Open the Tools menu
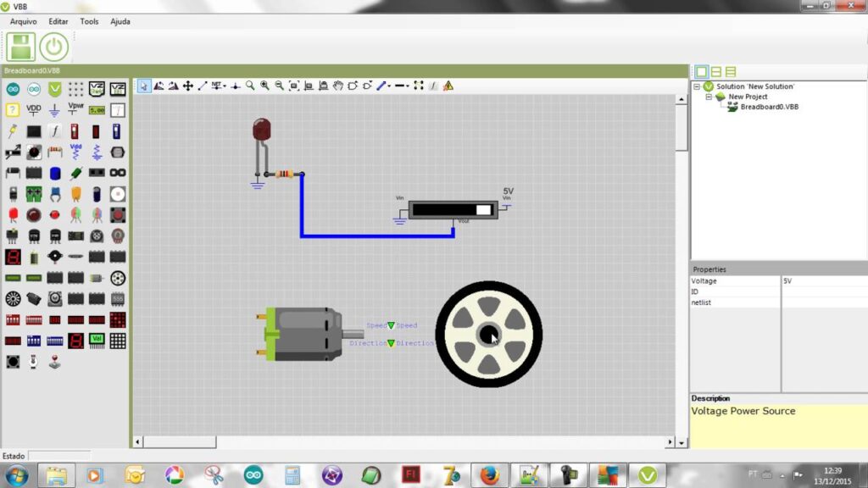 point(89,21)
